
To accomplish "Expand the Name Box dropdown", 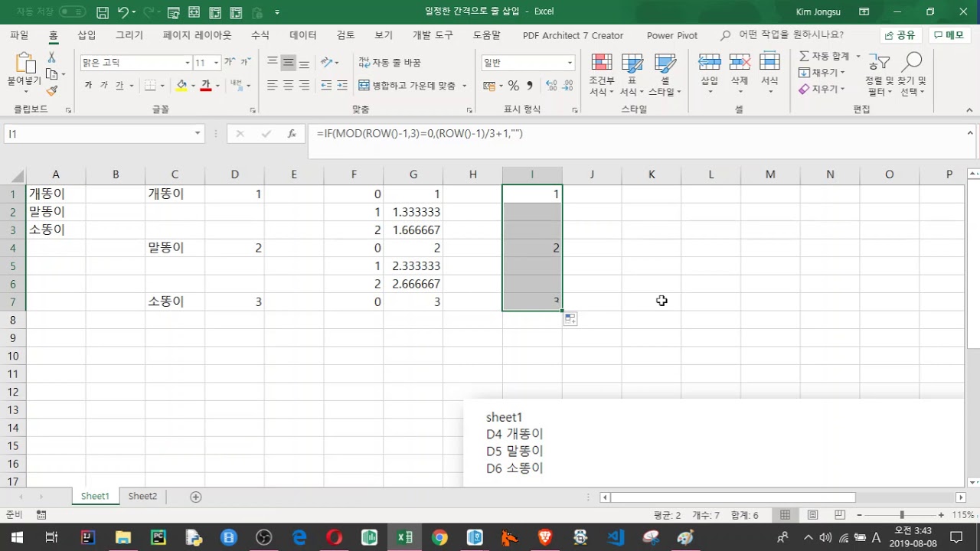I will (197, 134).
